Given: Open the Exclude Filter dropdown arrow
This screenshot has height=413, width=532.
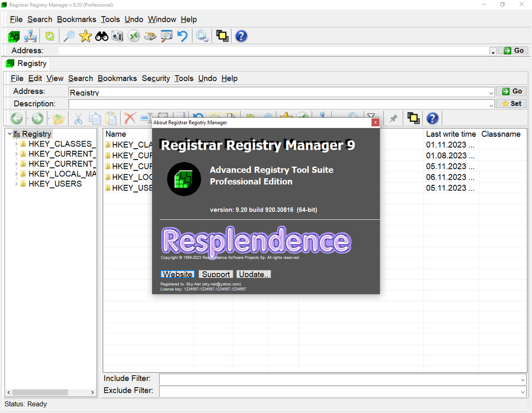Looking at the screenshot, I should coord(523,392).
